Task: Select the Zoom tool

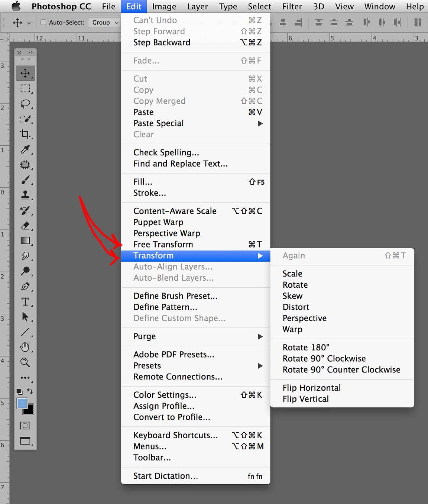Action: click(x=25, y=362)
